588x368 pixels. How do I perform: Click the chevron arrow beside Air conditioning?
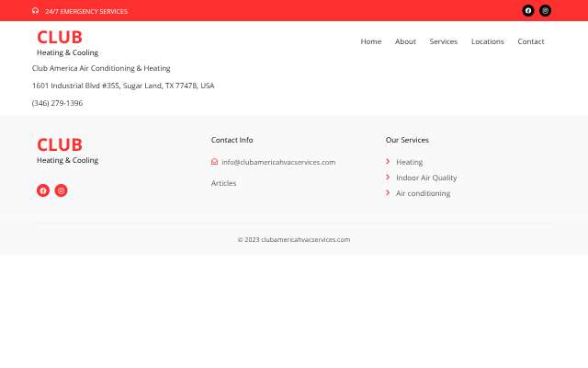[x=388, y=192]
